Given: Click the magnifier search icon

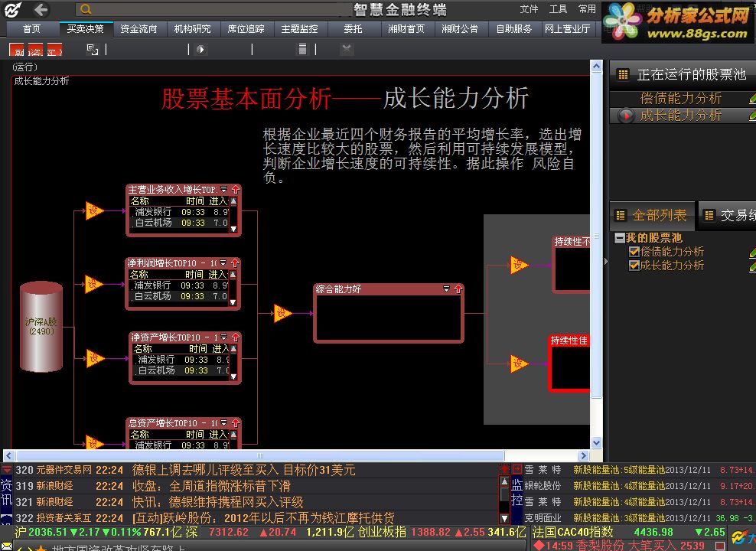Looking at the screenshot, I should 86,9.
